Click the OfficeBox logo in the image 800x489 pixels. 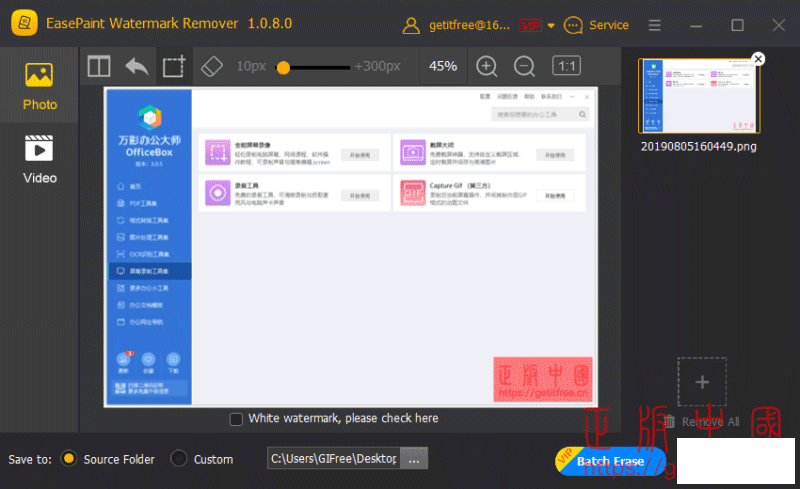(x=149, y=118)
